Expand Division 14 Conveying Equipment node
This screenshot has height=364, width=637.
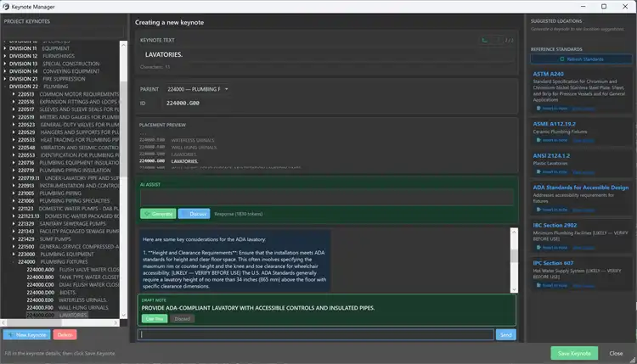click(x=5, y=71)
